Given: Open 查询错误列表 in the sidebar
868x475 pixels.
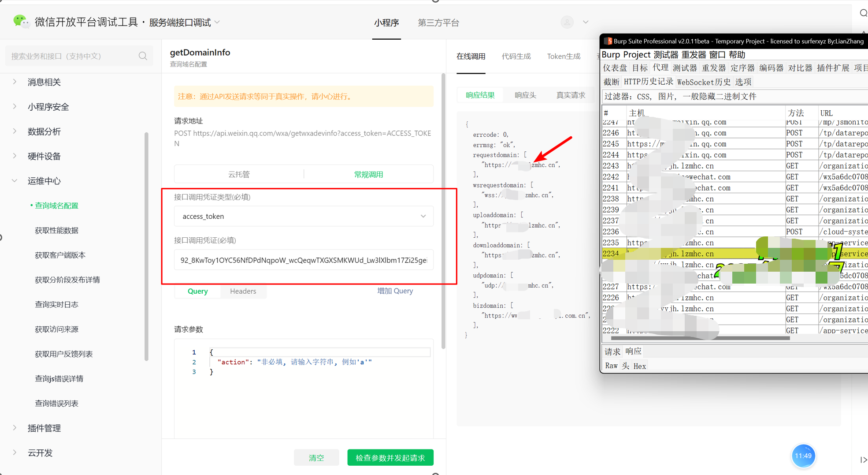Looking at the screenshot, I should pos(56,403).
